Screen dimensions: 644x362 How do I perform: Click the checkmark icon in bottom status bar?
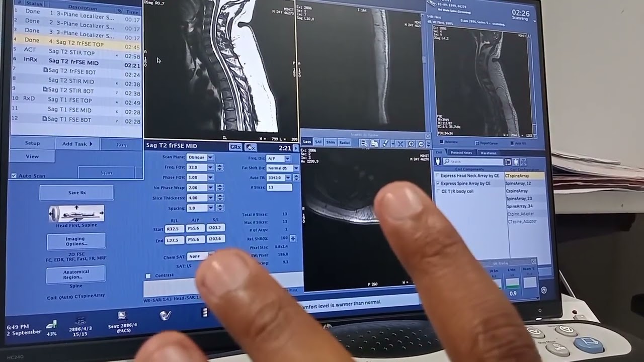coord(165,315)
